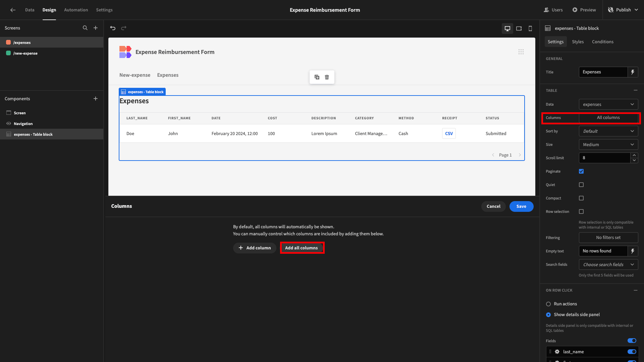Add a new screen with plus icon
The height and width of the screenshot is (362, 644).
pos(96,28)
